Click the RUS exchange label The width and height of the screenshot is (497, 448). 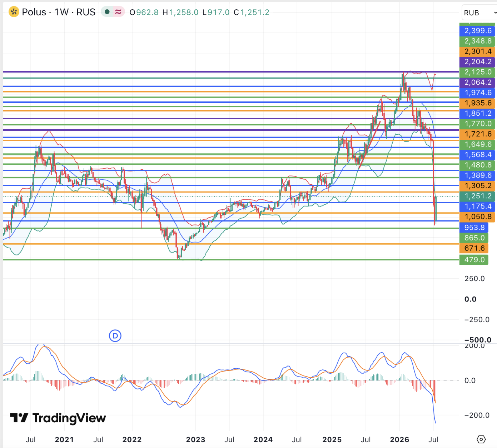point(86,12)
